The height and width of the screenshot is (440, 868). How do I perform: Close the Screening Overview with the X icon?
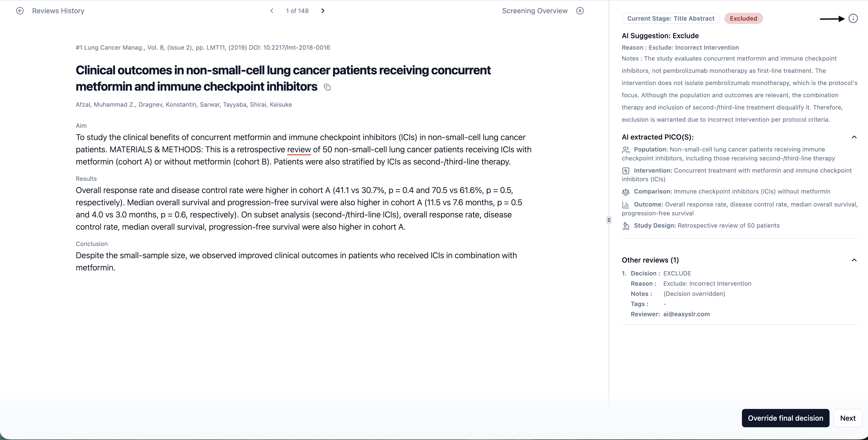[580, 11]
